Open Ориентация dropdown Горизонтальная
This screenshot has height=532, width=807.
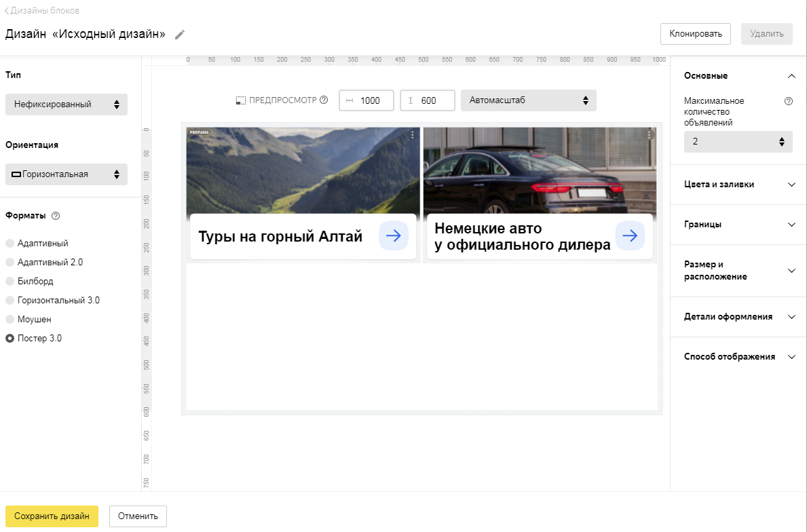tap(67, 174)
